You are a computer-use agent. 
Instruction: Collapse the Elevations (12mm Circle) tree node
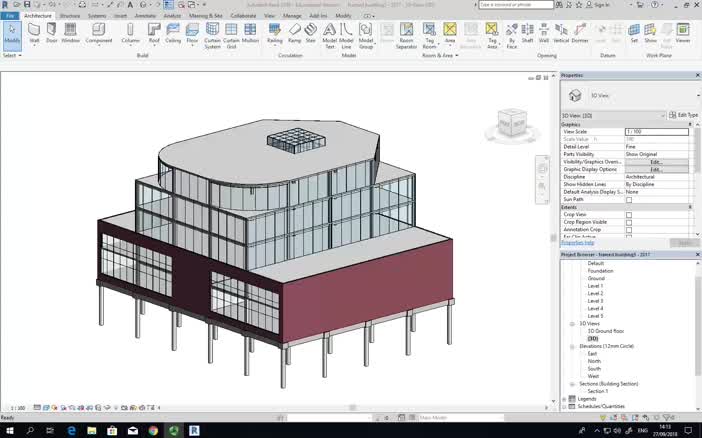point(572,346)
